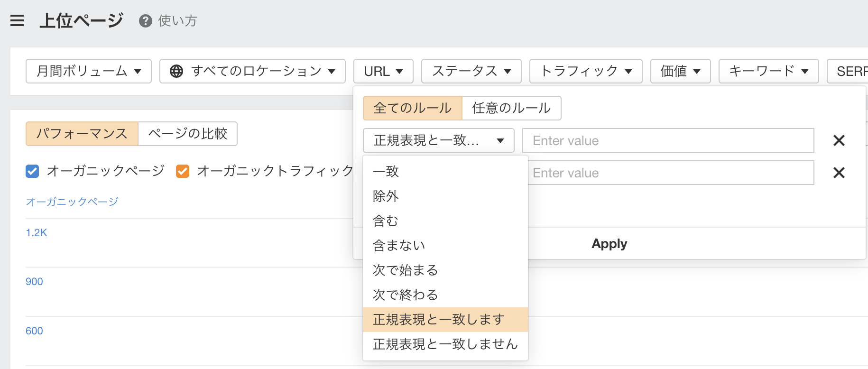The height and width of the screenshot is (369, 868).
Task: Open the トラフィック filter dropdown
Action: point(585,71)
